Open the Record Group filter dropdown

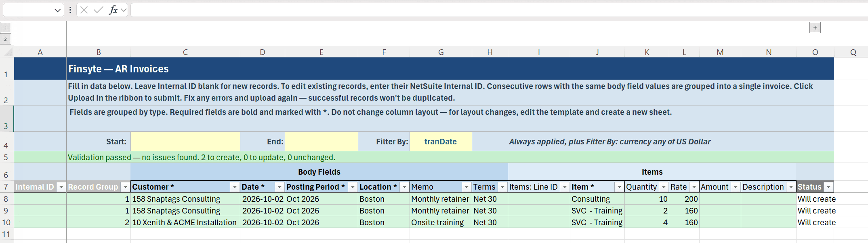pyautogui.click(x=125, y=187)
